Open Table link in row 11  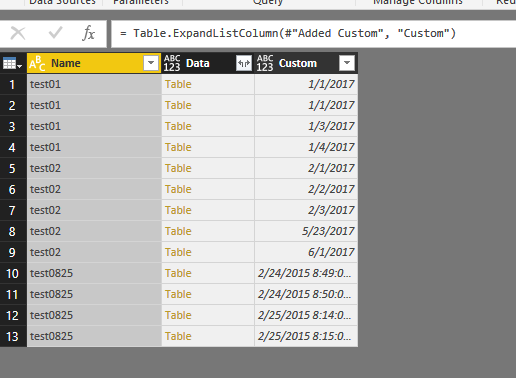pyautogui.click(x=178, y=294)
